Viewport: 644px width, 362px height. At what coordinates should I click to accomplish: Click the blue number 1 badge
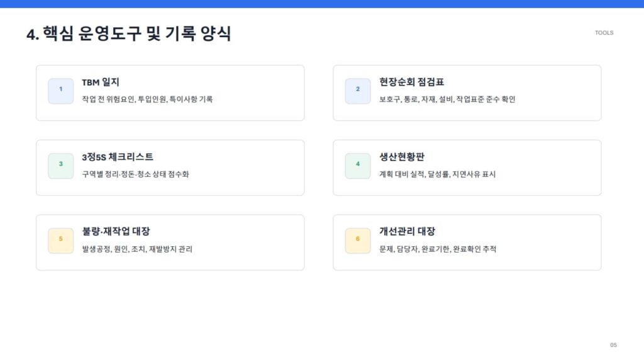(x=61, y=91)
